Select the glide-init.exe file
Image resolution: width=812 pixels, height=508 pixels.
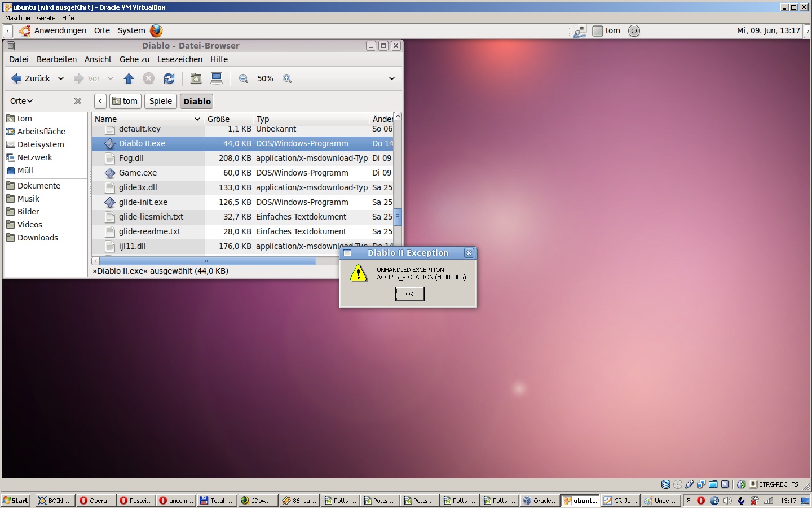coord(242,202)
